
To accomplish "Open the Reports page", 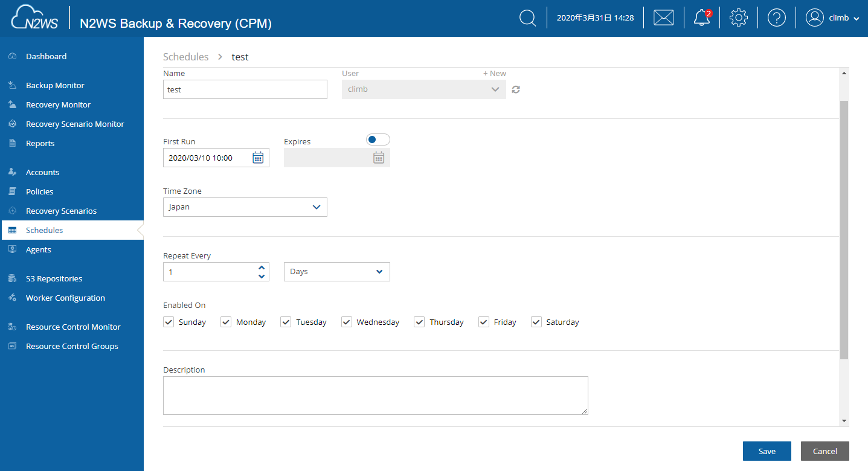I will [40, 143].
